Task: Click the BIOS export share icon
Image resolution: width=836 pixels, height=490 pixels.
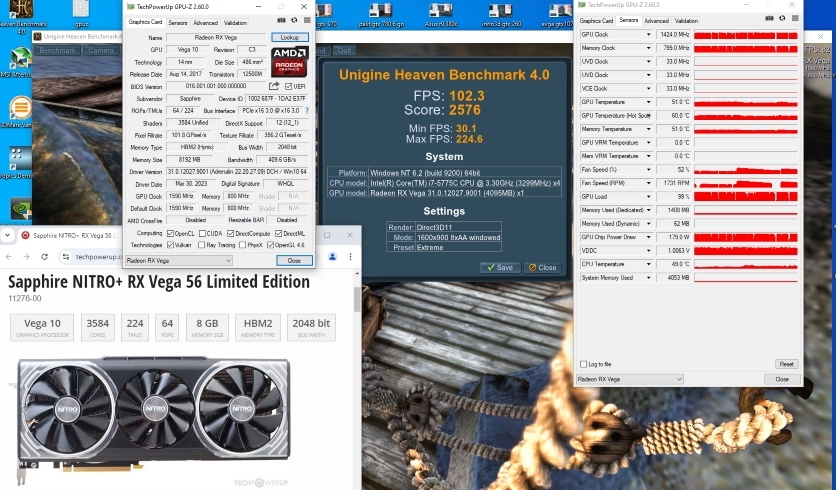Action: tap(274, 86)
